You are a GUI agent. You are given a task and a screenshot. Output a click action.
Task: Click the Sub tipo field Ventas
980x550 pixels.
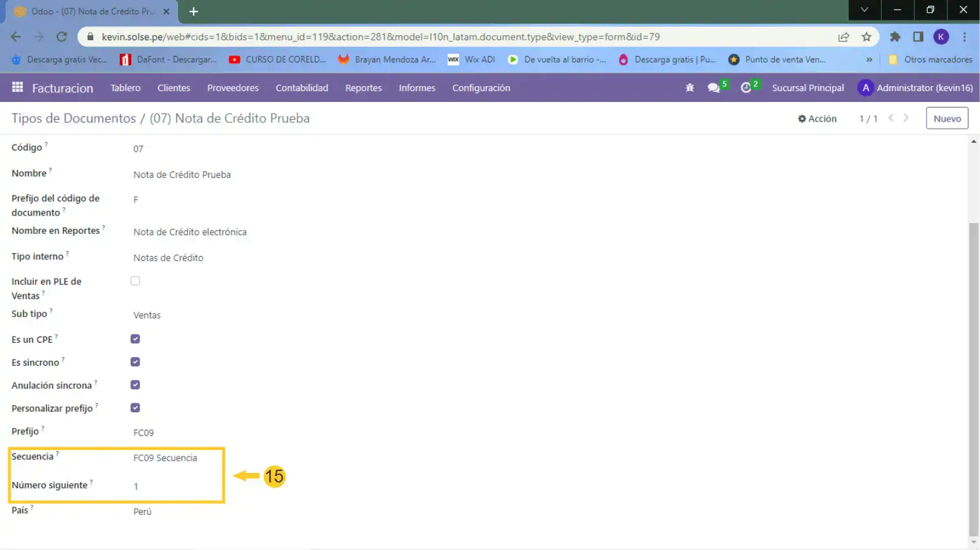coord(147,315)
